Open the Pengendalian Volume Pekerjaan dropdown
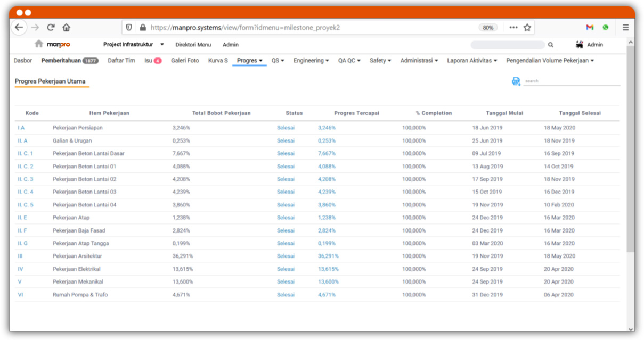Screen dimensions: 644x340 pyautogui.click(x=550, y=61)
